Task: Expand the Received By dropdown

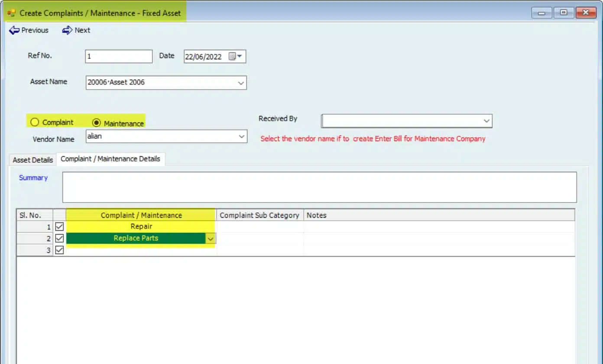Action: coord(486,121)
